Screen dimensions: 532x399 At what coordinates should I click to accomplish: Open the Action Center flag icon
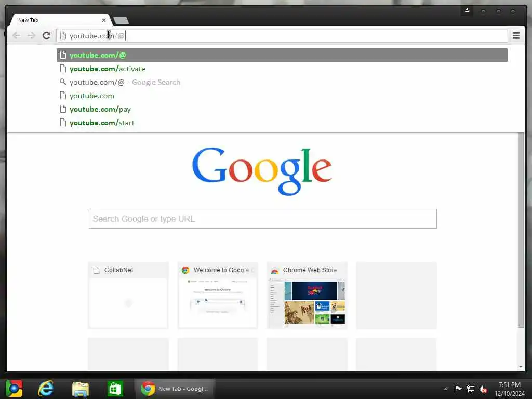[458, 389]
